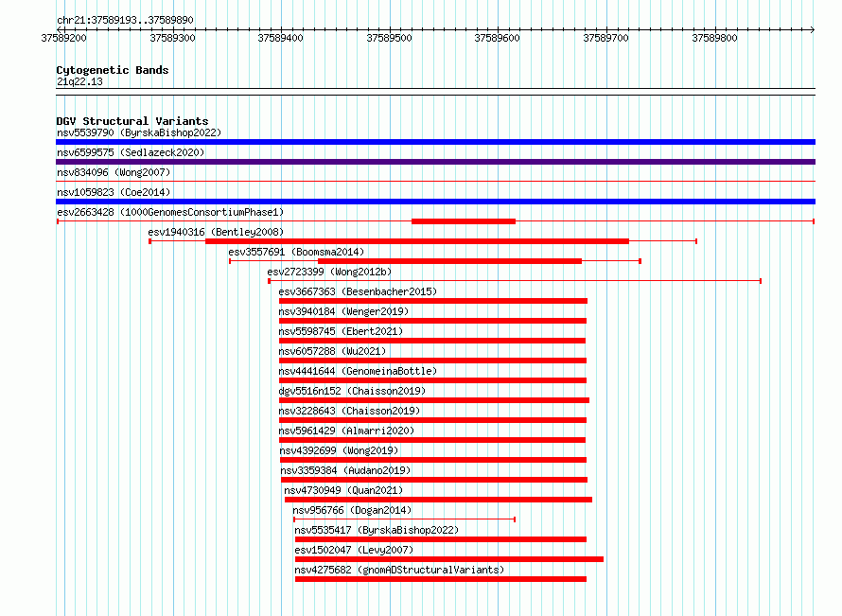
Task: Click the nsv5598745 (Ebert2021) label
Action: coord(341,331)
